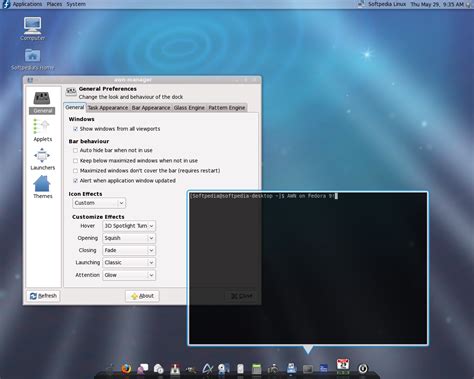Click the blue window icon in the dock

(323, 369)
